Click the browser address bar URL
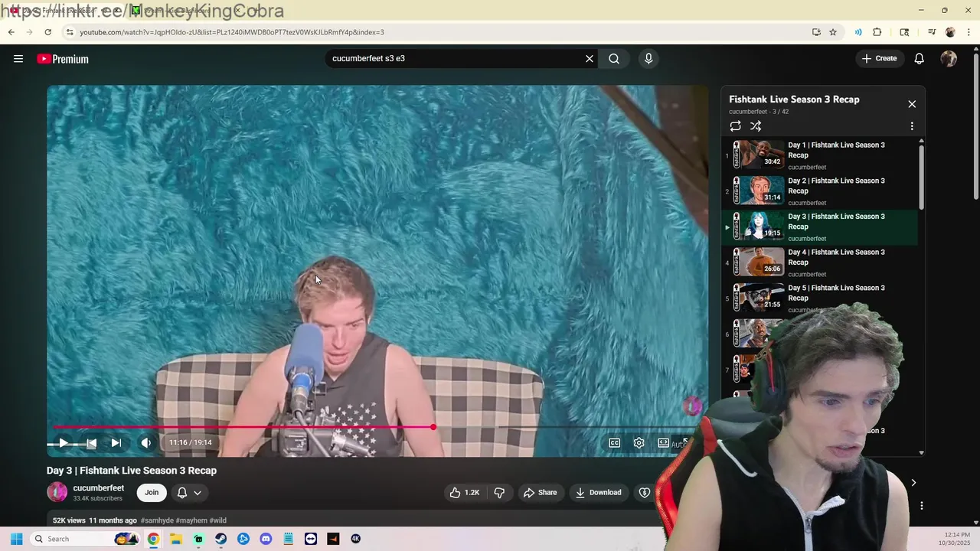 pyautogui.click(x=232, y=32)
